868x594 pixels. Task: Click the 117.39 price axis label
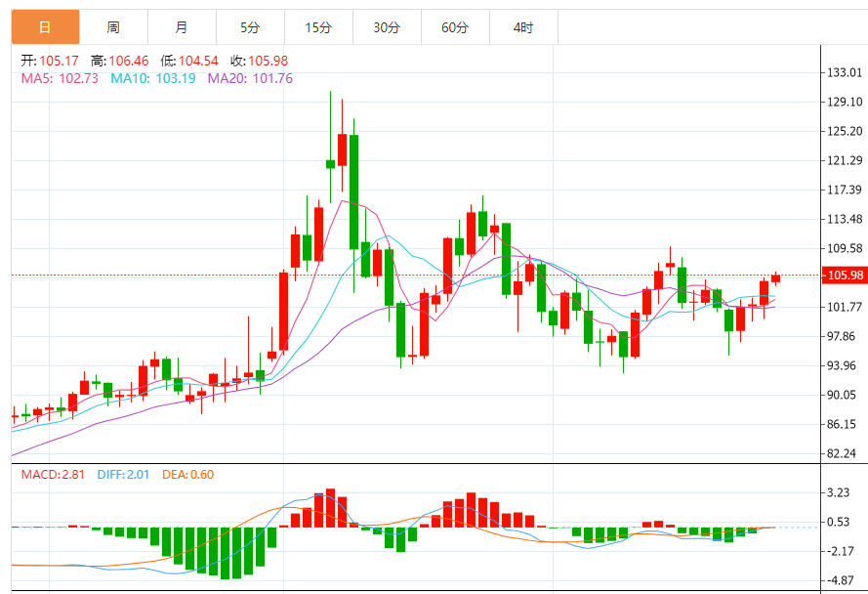[845, 191]
